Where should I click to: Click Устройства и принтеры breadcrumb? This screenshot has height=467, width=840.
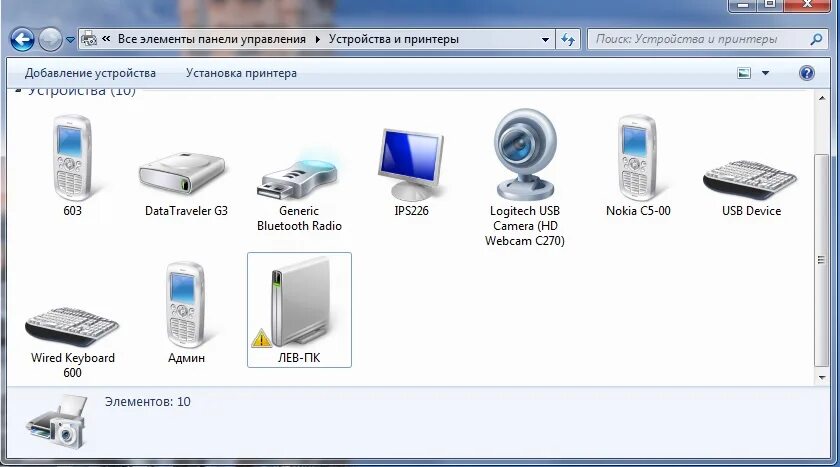pyautogui.click(x=394, y=39)
